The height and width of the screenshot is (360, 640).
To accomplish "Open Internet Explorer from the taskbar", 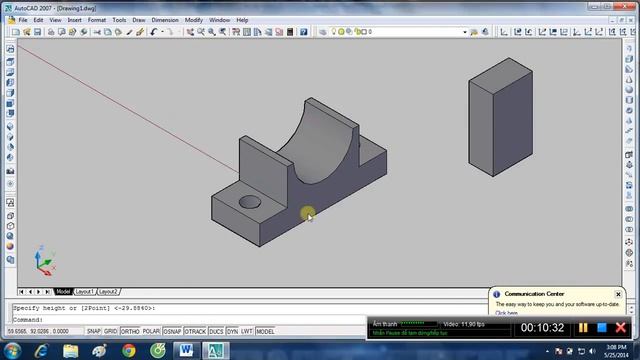I will tap(41, 351).
